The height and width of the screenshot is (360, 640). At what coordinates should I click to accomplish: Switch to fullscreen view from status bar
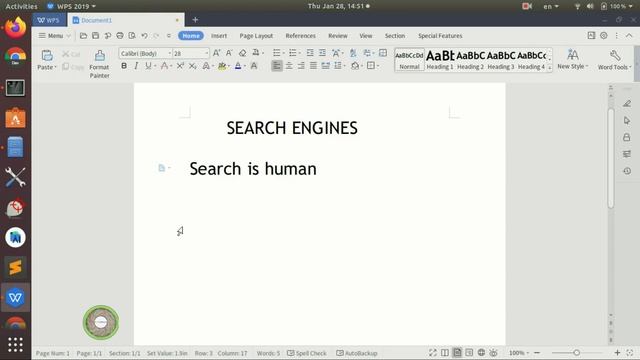pyautogui.click(x=433, y=353)
